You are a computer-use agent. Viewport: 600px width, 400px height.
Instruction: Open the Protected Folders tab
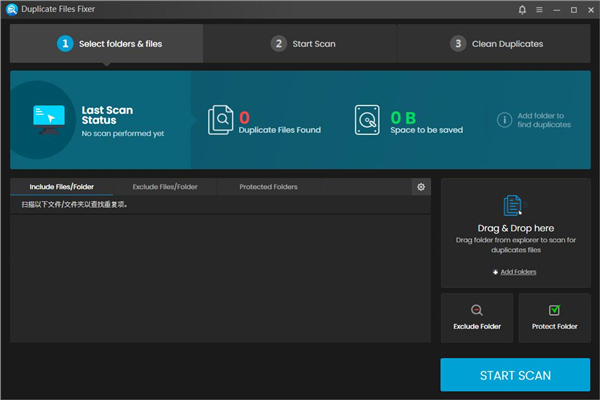pos(268,187)
